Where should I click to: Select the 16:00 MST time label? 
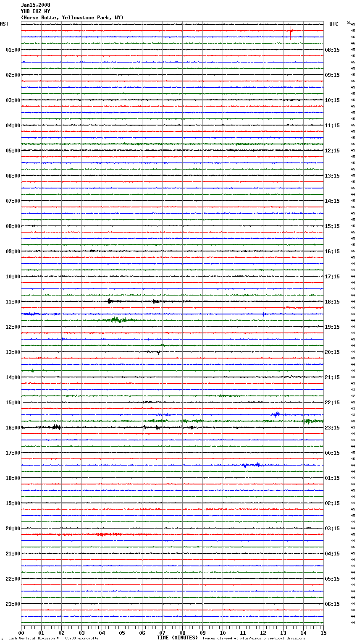pos(13,428)
